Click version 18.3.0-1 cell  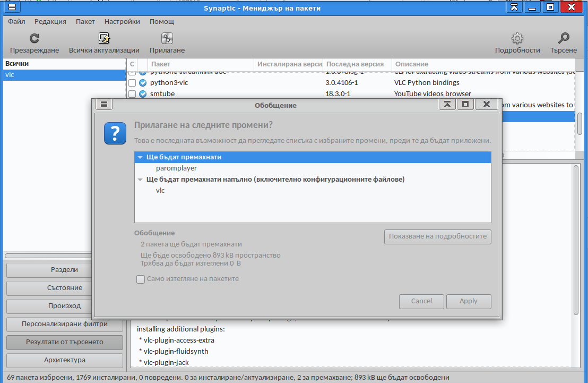[338, 94]
